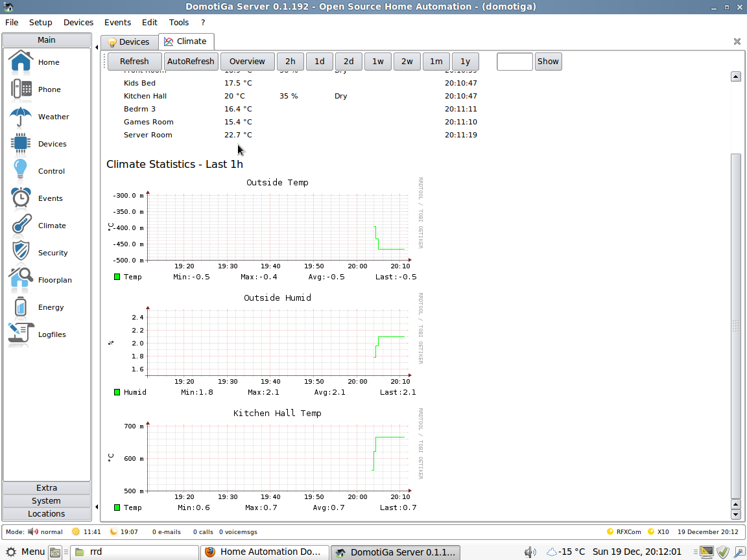Click the RFXCom status indicator
Viewport: 747px width, 560px height.
(x=610, y=531)
